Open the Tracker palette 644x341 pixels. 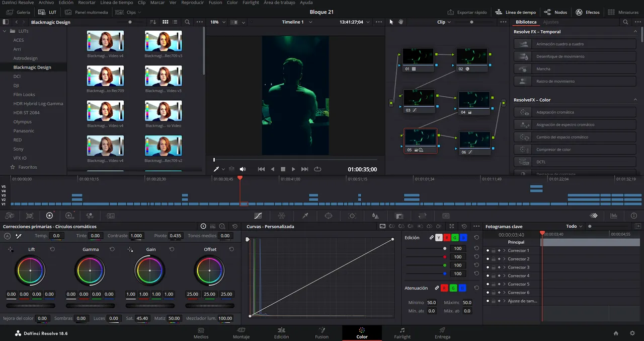coord(352,216)
